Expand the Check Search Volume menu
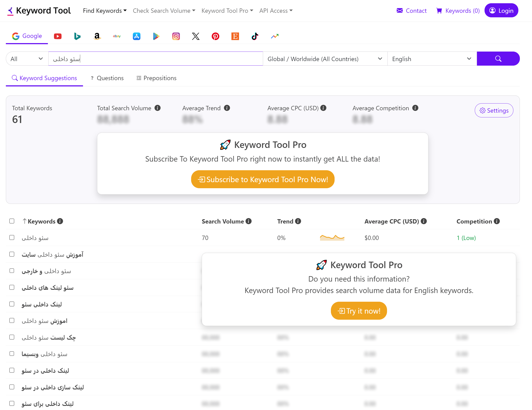The image size is (532, 410). [x=164, y=11]
